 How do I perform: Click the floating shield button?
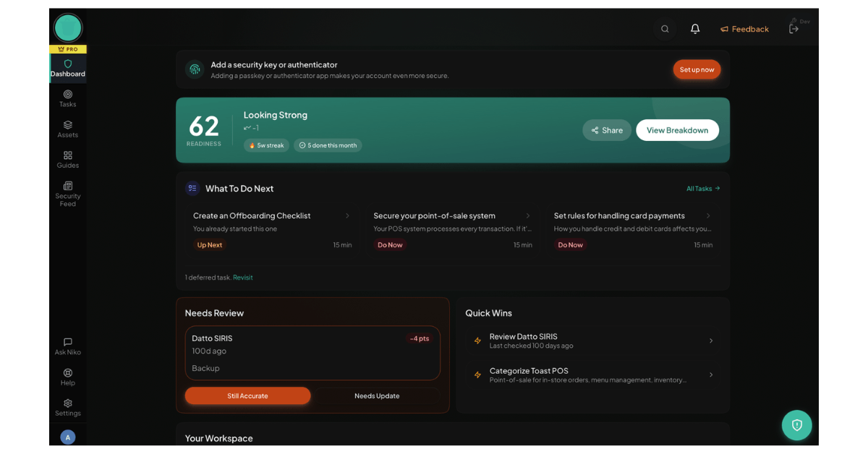pos(796,425)
